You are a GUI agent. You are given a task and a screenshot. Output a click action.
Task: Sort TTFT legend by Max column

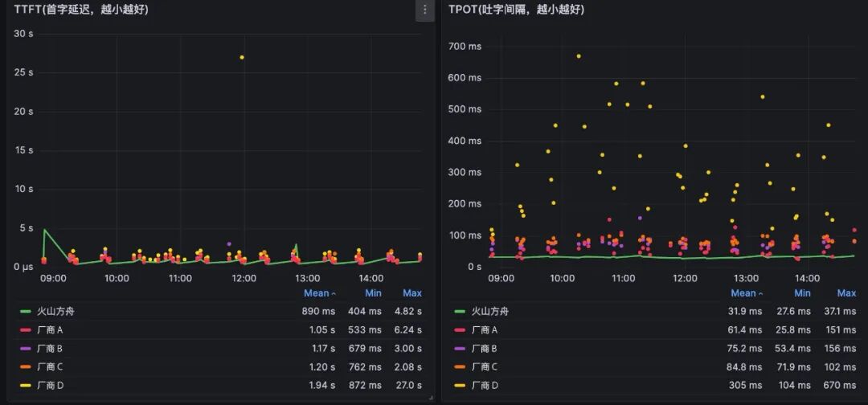[411, 293]
